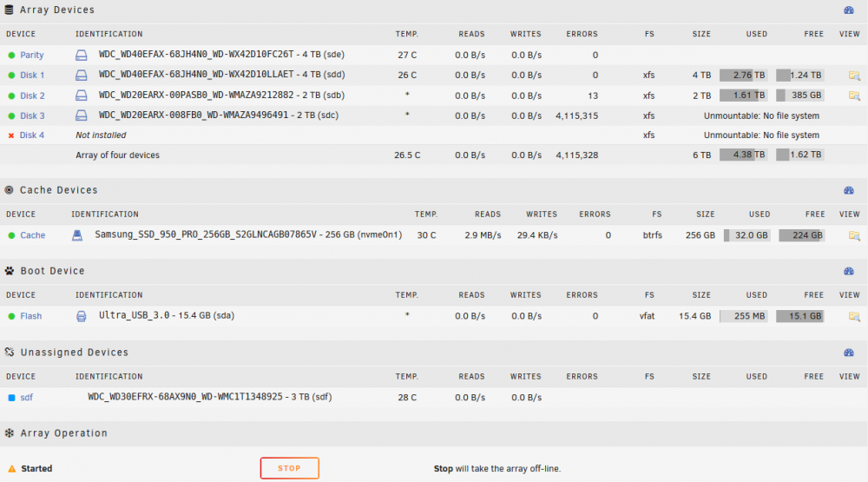The width and height of the screenshot is (868, 482).
Task: Click Disk 2 free 385 GB bar
Action: click(x=800, y=96)
